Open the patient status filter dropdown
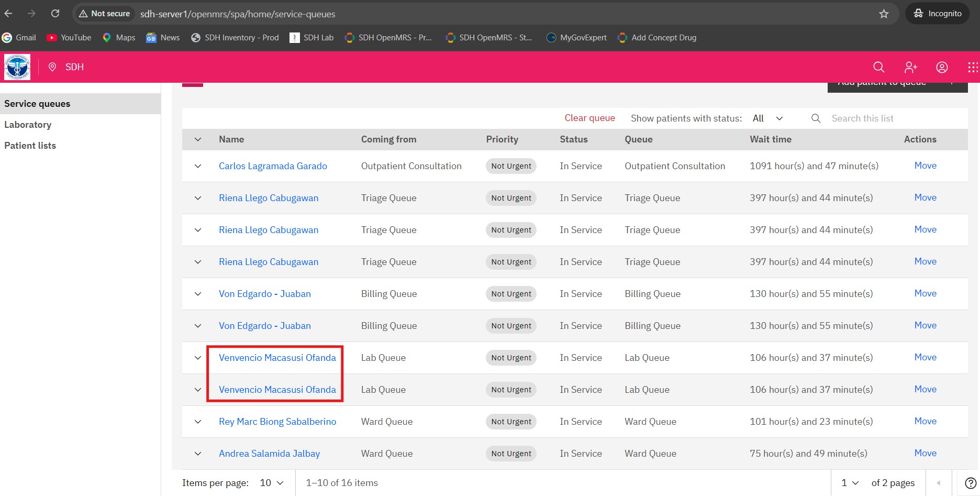Viewport: 980px width, 496px height. click(767, 118)
